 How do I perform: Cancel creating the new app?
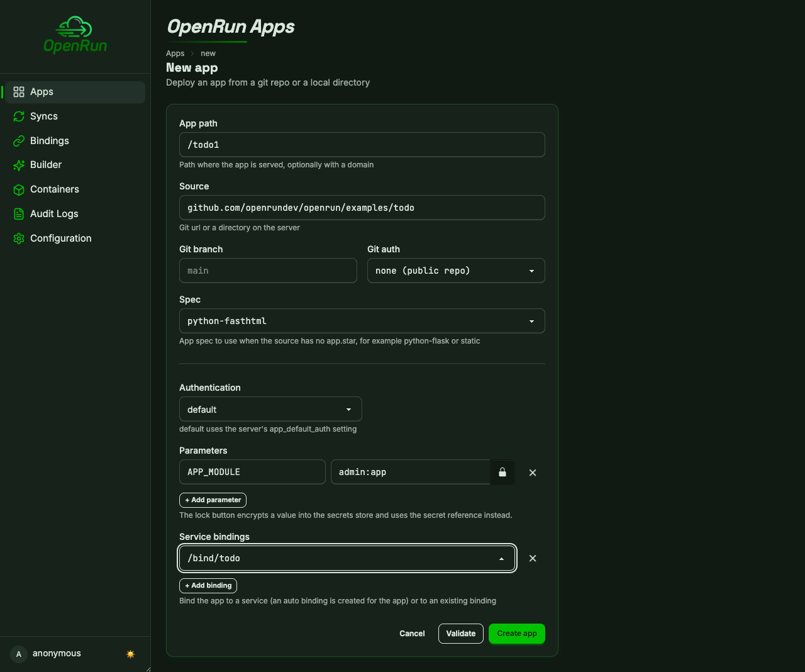[x=412, y=634]
